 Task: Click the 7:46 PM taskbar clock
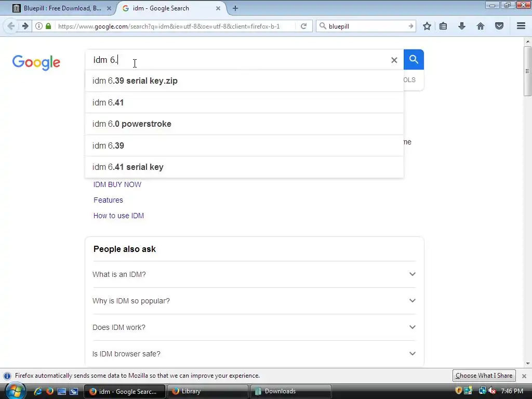click(x=512, y=391)
